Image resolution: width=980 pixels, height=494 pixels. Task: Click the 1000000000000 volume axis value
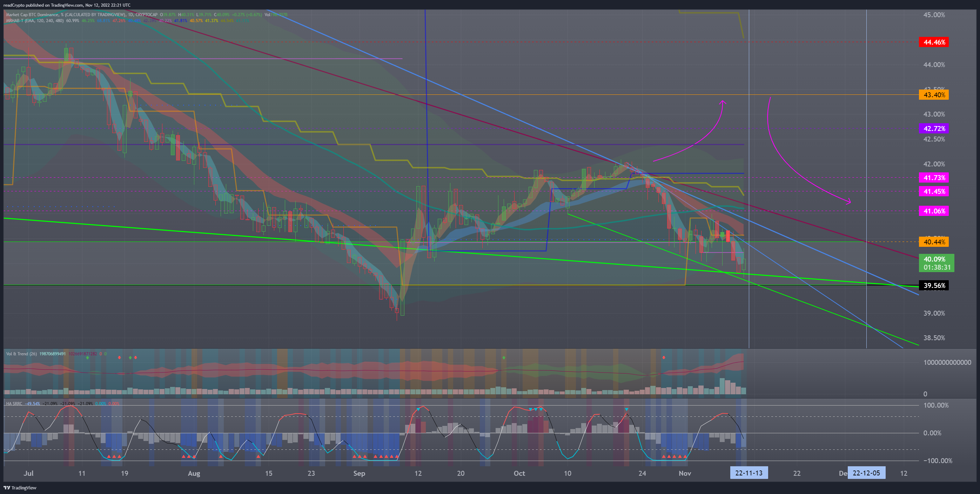pyautogui.click(x=947, y=362)
